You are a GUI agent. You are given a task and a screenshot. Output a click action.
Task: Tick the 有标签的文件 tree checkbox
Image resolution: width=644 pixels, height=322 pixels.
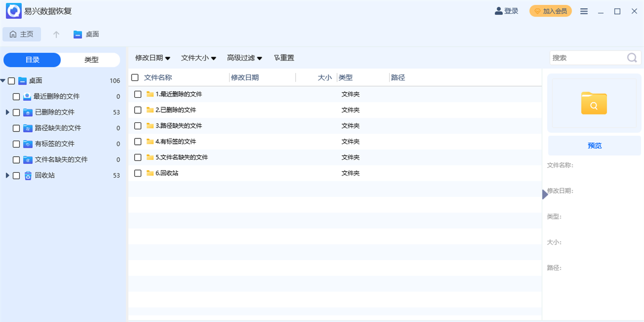pos(16,144)
